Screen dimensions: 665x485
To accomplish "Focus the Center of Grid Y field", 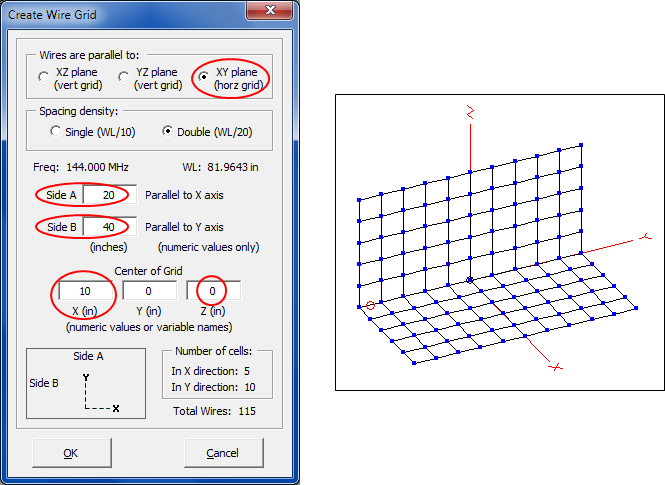I will 149,291.
